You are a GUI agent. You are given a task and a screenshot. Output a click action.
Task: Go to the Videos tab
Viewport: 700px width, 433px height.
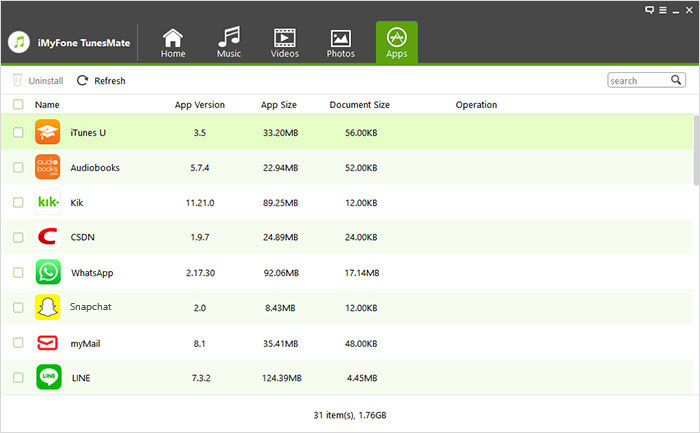tap(285, 42)
